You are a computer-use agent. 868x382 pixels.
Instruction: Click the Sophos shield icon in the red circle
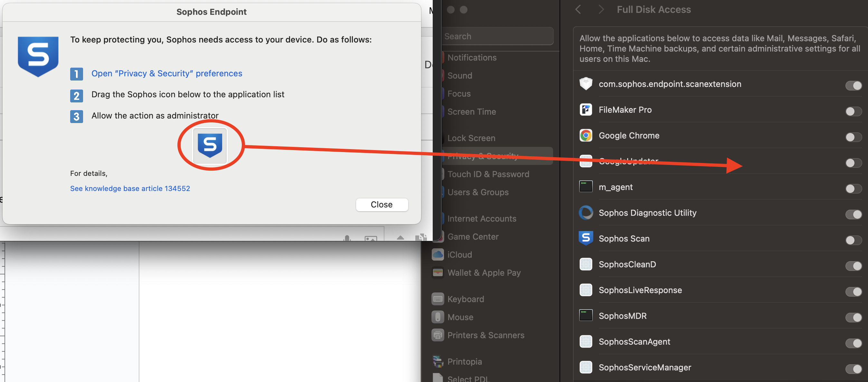(x=210, y=145)
